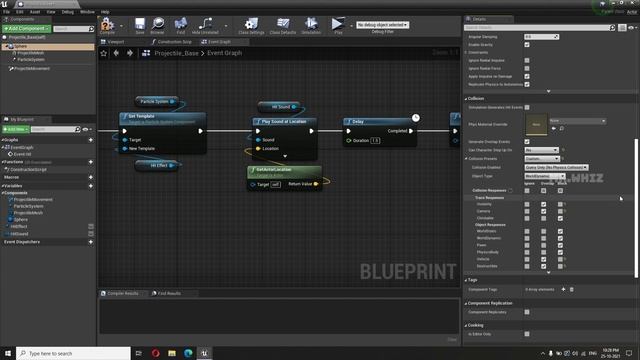Click the back arrow in the graph header

click(x=116, y=53)
